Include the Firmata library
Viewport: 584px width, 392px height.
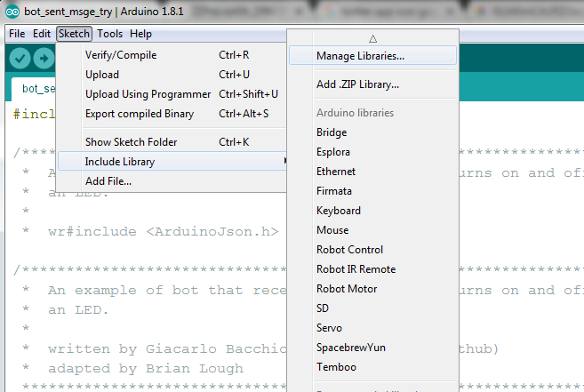(x=372, y=191)
